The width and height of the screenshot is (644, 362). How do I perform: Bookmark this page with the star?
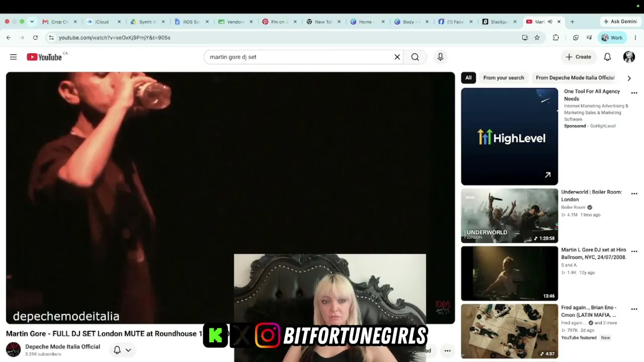point(537,38)
